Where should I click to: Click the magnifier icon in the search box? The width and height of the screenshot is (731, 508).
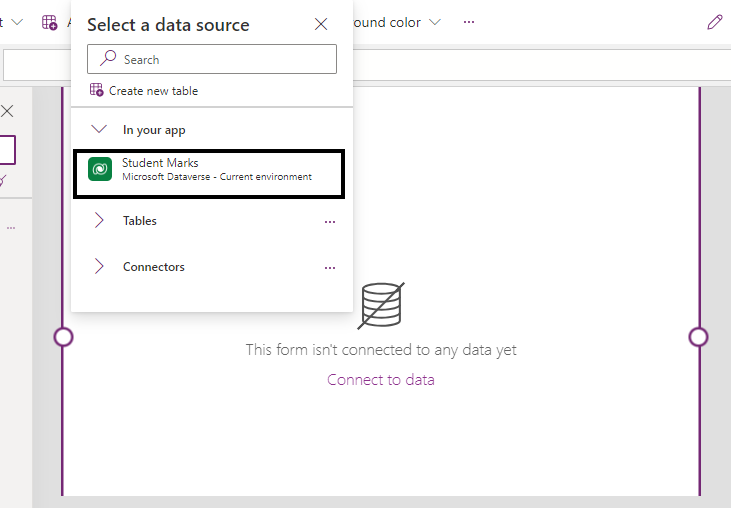click(x=108, y=60)
